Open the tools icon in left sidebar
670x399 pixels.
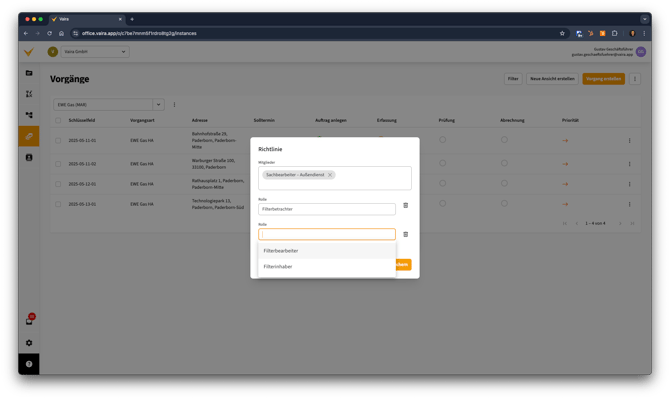point(29,94)
